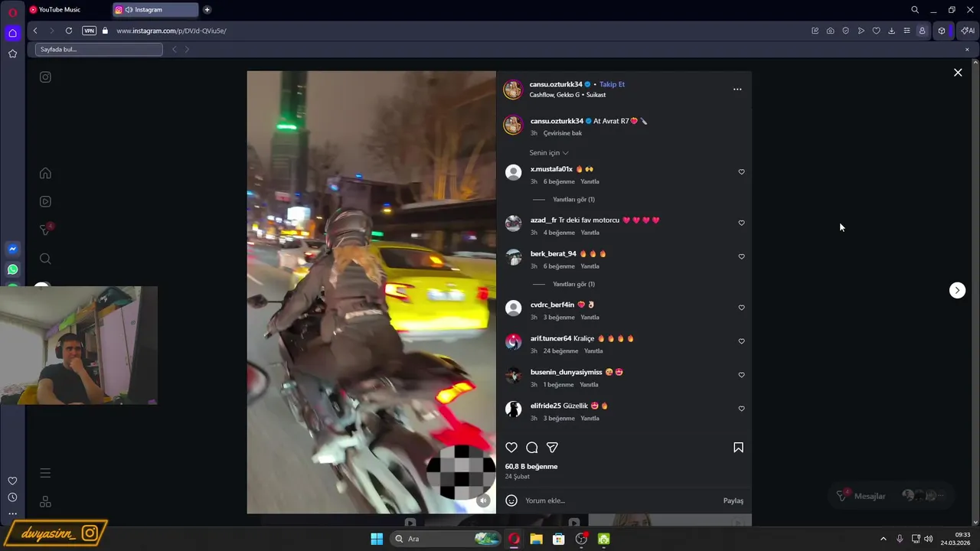Viewport: 980px width, 551px height.
Task: Expand replies under berk_berat_94's comment
Action: [x=573, y=284]
